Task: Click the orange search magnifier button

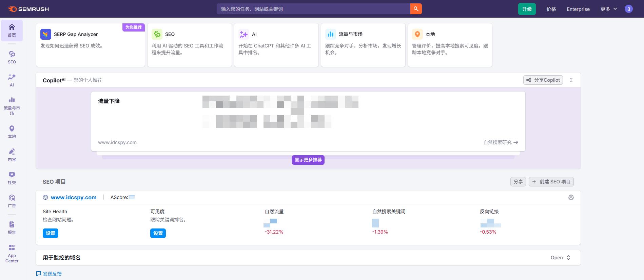Action: point(416,9)
